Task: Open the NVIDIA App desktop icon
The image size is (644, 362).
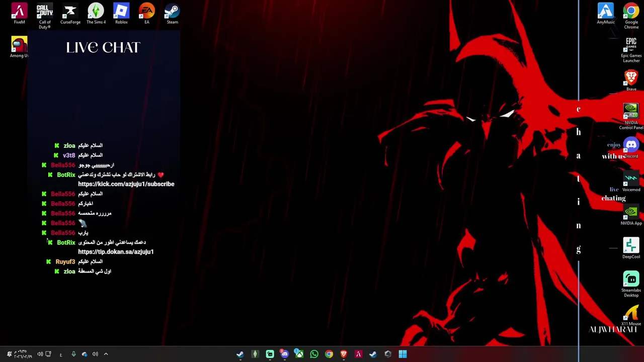Action: (x=631, y=215)
